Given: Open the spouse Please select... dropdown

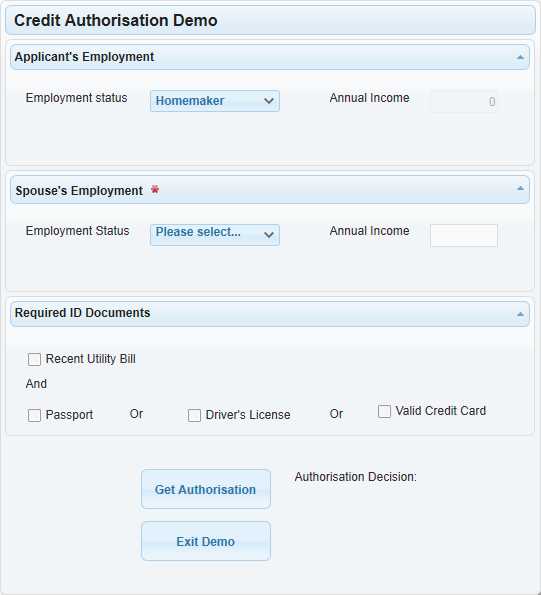Looking at the screenshot, I should pos(215,235).
